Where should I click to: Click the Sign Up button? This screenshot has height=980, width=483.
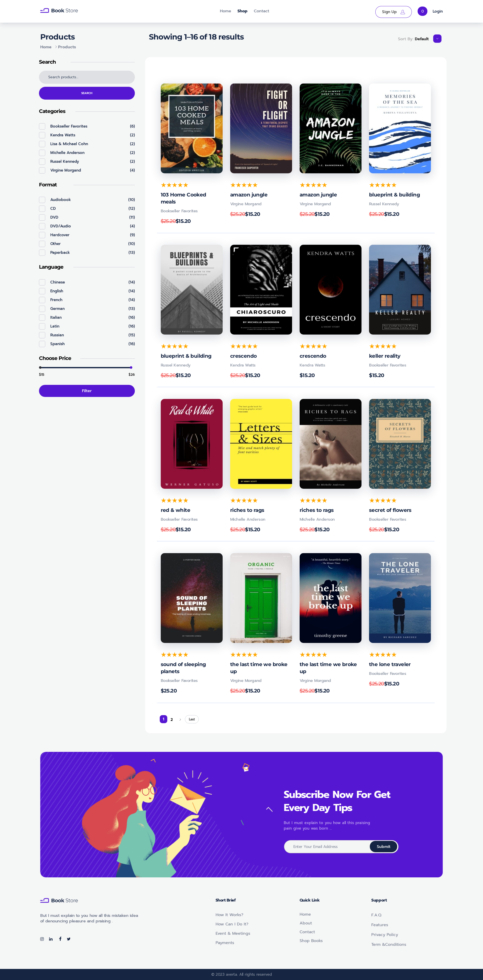pyautogui.click(x=393, y=12)
